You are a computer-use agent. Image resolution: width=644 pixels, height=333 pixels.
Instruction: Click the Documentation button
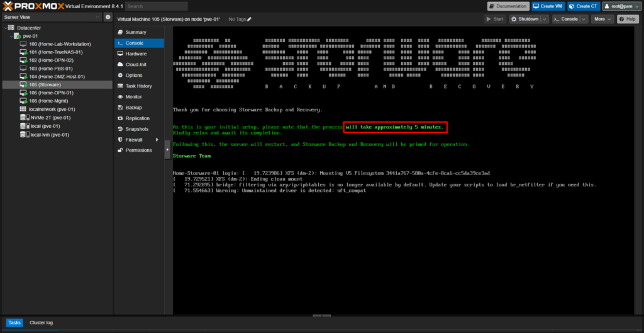click(508, 6)
